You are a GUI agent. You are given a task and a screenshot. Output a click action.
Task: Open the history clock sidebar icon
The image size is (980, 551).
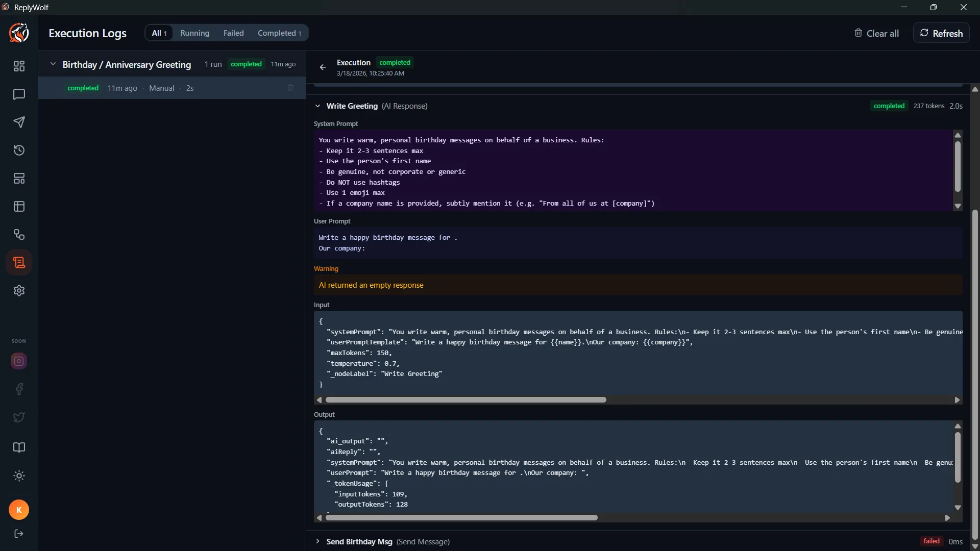[19, 151]
